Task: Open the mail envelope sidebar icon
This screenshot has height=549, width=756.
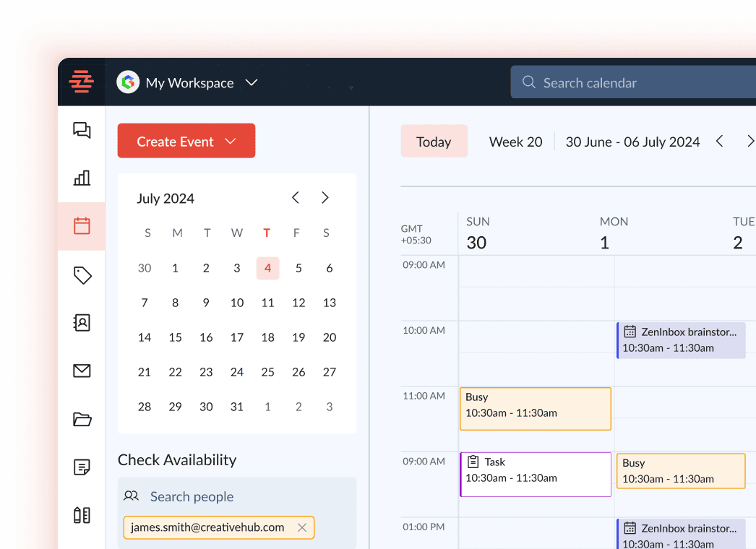Action: [x=82, y=371]
